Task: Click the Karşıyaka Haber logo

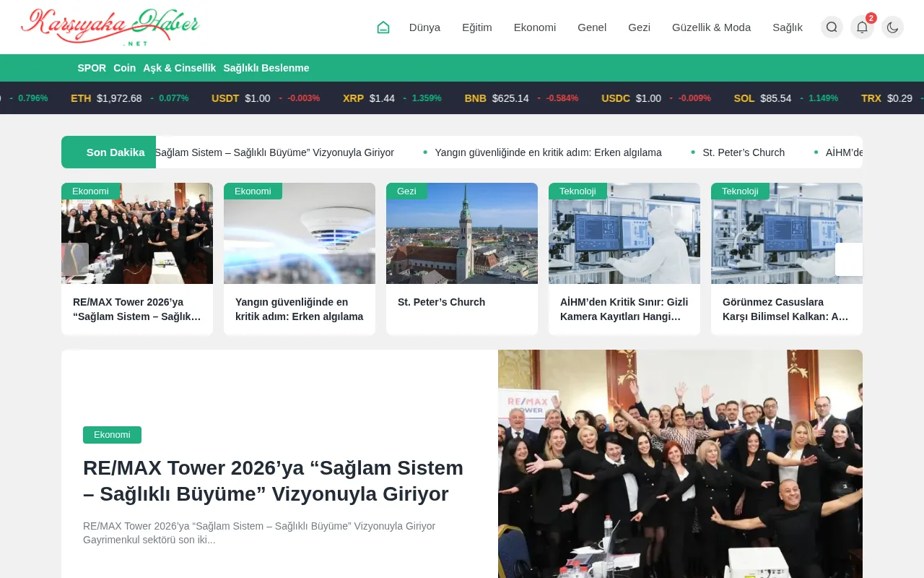Action: pos(110,27)
